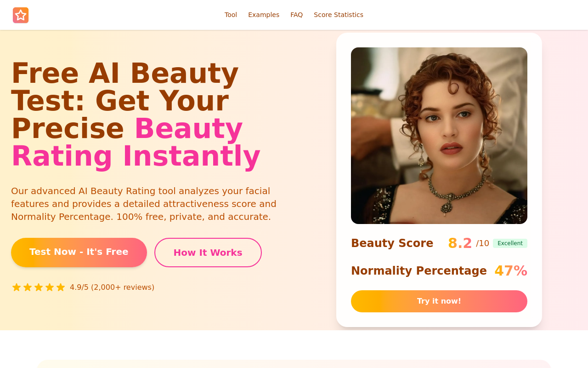
Task: Click the green Excellent badge
Action: coord(510,243)
